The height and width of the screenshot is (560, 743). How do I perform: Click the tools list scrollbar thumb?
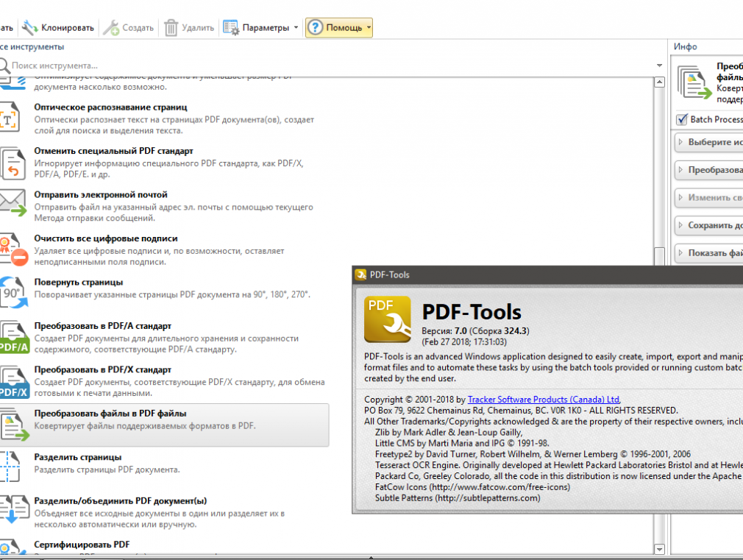pyautogui.click(x=659, y=256)
